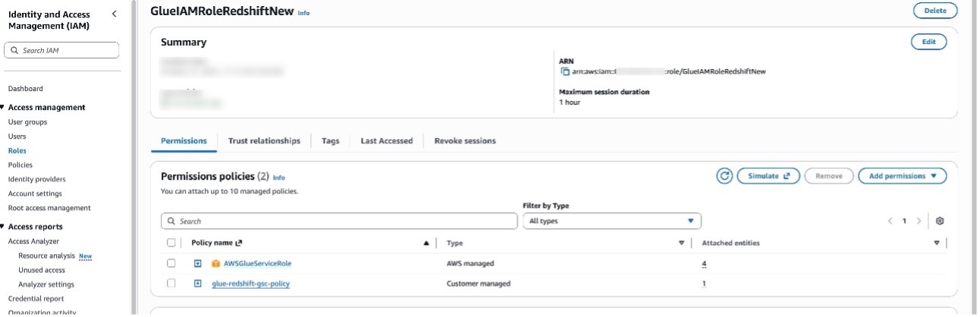Open the Last Accessed tab
The image size is (980, 317).
click(x=386, y=141)
